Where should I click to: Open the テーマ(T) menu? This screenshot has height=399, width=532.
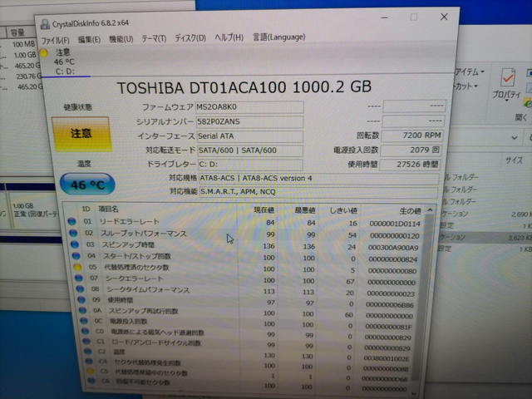coord(154,39)
